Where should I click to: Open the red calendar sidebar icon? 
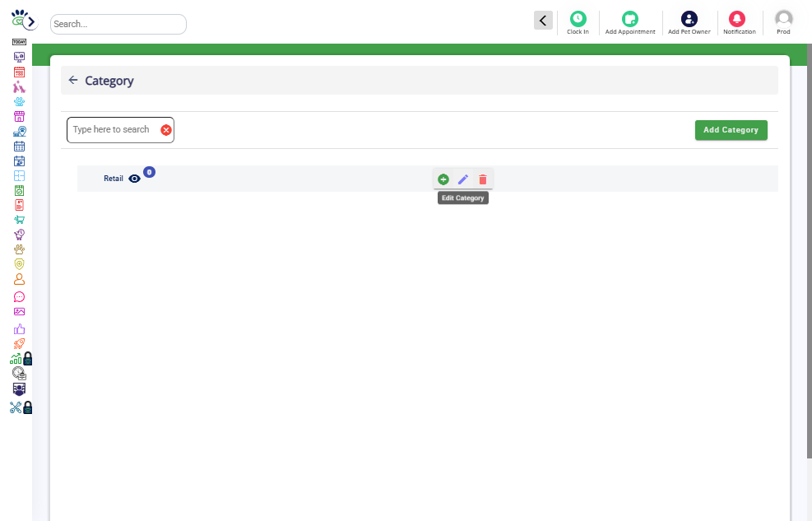[x=19, y=72]
